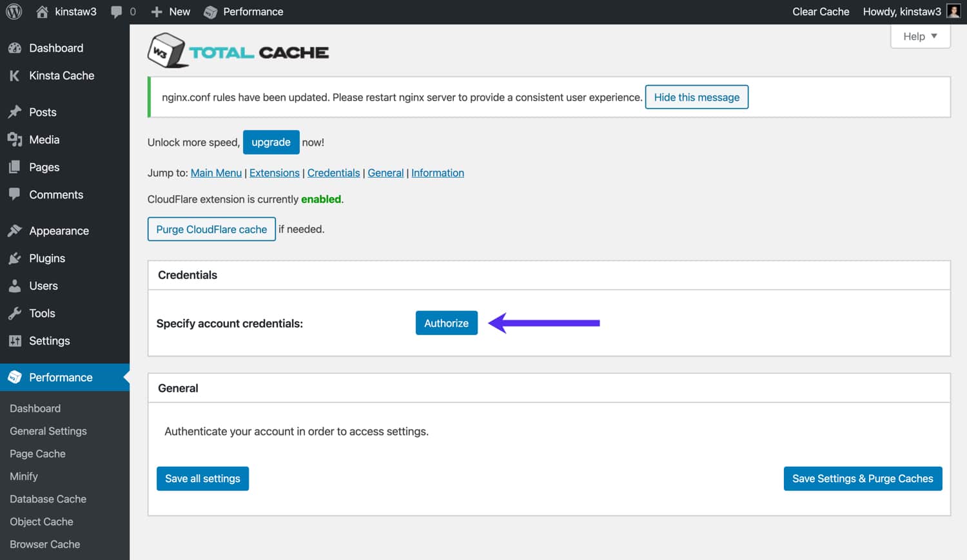Click the Authorize button for CloudFlare credentials

pos(446,323)
